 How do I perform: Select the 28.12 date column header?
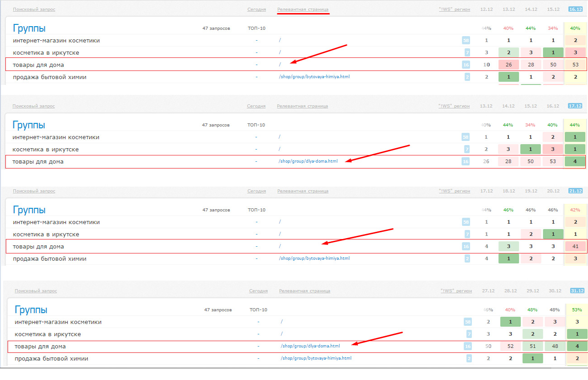[x=511, y=291]
